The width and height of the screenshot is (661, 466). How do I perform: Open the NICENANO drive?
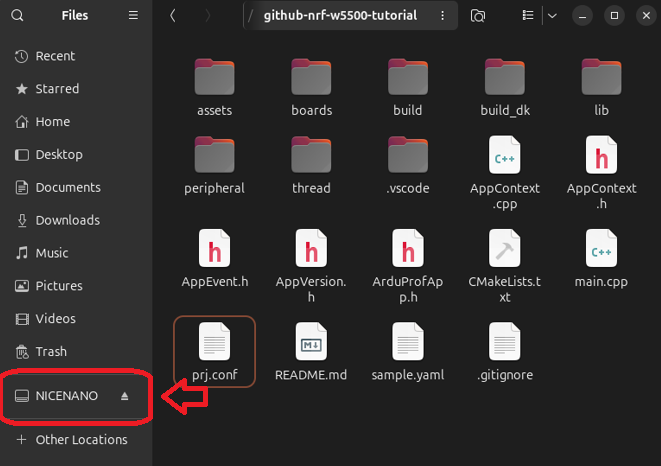pyautogui.click(x=67, y=396)
